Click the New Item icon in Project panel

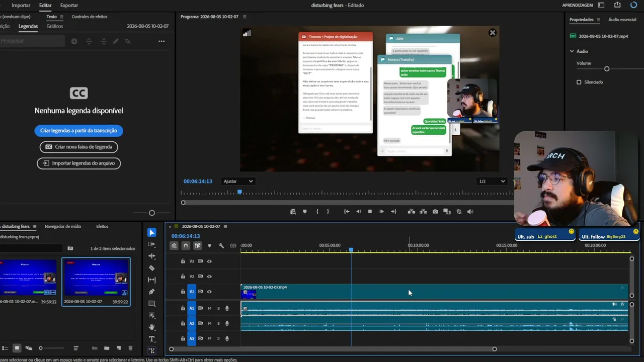click(119, 348)
